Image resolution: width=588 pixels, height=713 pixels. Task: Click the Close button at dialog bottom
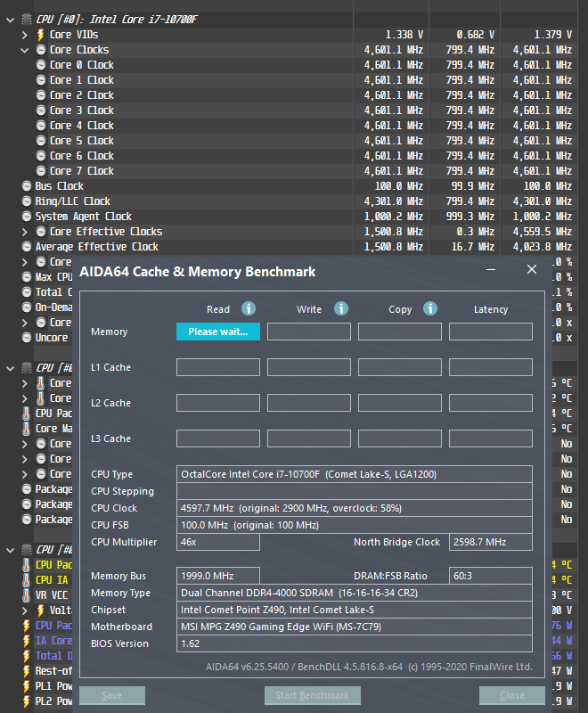click(x=512, y=695)
